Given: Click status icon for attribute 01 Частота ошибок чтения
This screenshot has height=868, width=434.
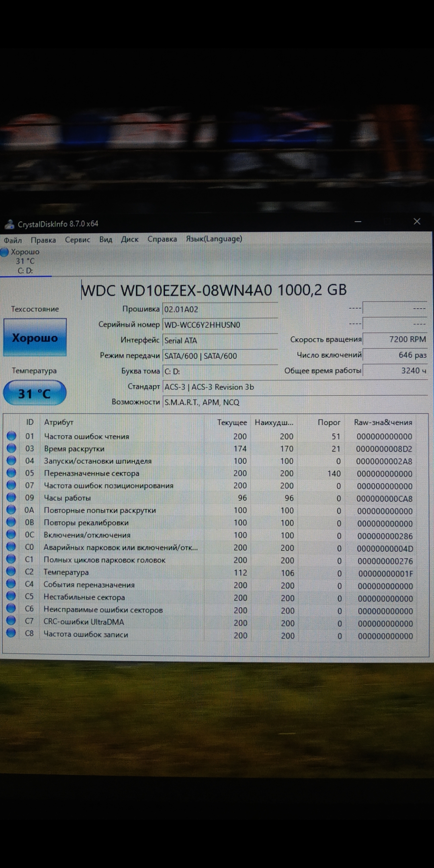Looking at the screenshot, I should pos(11,436).
